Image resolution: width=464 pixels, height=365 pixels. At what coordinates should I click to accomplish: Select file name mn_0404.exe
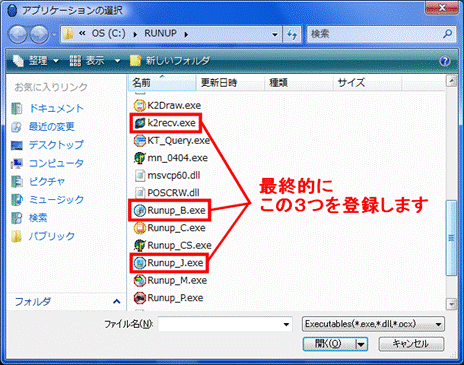pos(178,158)
